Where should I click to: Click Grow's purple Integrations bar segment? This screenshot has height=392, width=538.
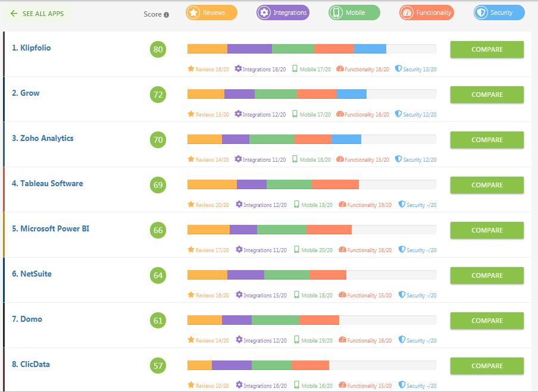click(x=239, y=95)
